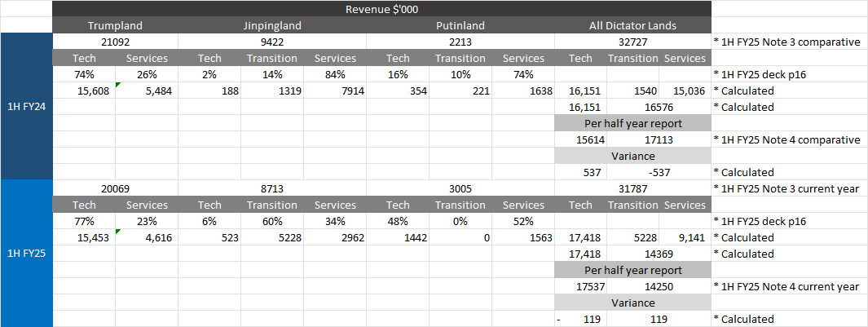Image resolution: width=868 pixels, height=327 pixels.
Task: Click the Putinland total 3005
Action: point(460,188)
